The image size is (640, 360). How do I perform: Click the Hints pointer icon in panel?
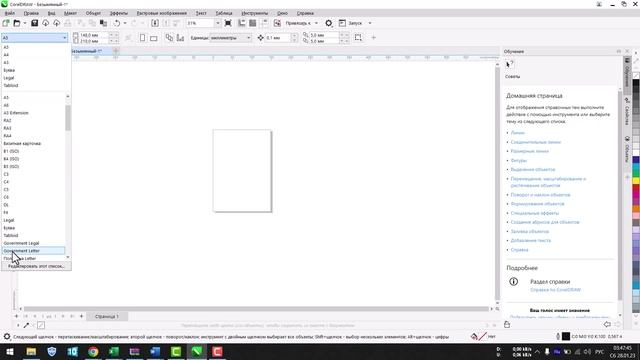pyautogui.click(x=509, y=64)
